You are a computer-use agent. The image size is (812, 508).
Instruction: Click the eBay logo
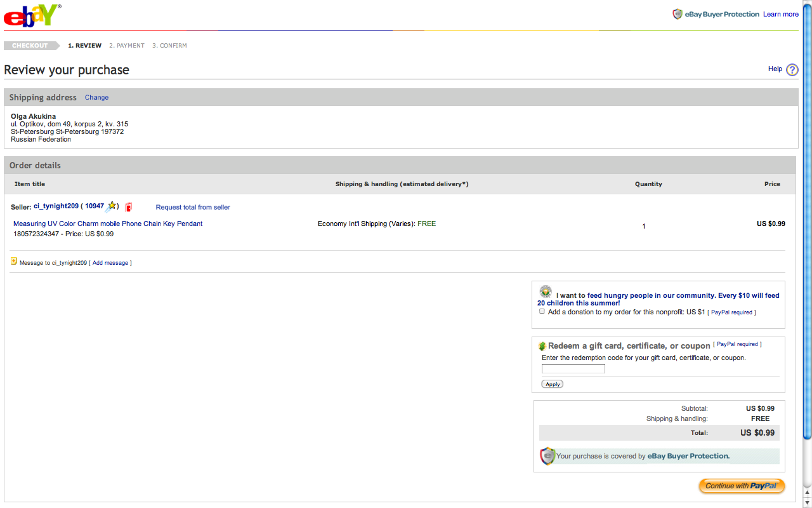pyautogui.click(x=32, y=15)
